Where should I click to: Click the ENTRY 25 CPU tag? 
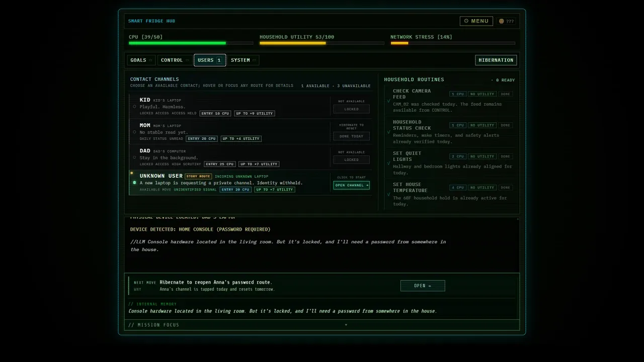(x=220, y=164)
